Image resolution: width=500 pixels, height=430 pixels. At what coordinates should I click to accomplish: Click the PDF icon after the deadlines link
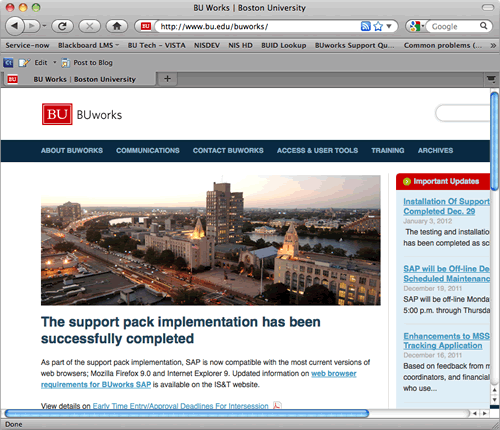[x=277, y=405]
